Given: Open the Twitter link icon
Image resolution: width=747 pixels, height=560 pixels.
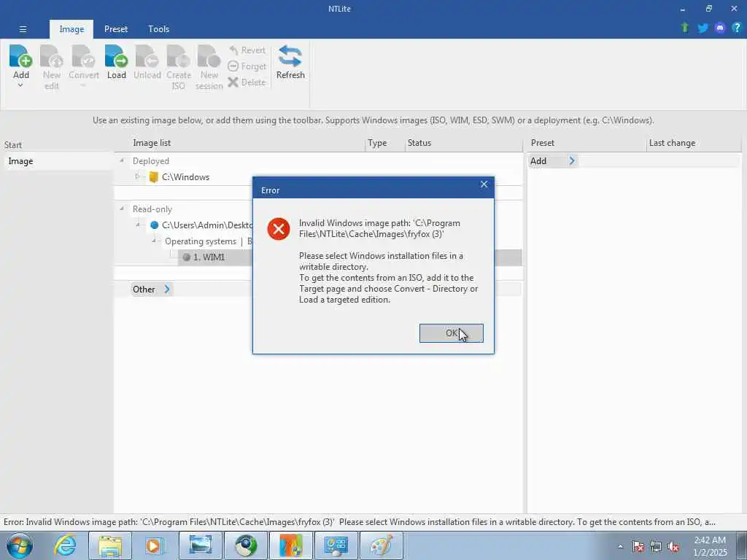Looking at the screenshot, I should pos(703,28).
